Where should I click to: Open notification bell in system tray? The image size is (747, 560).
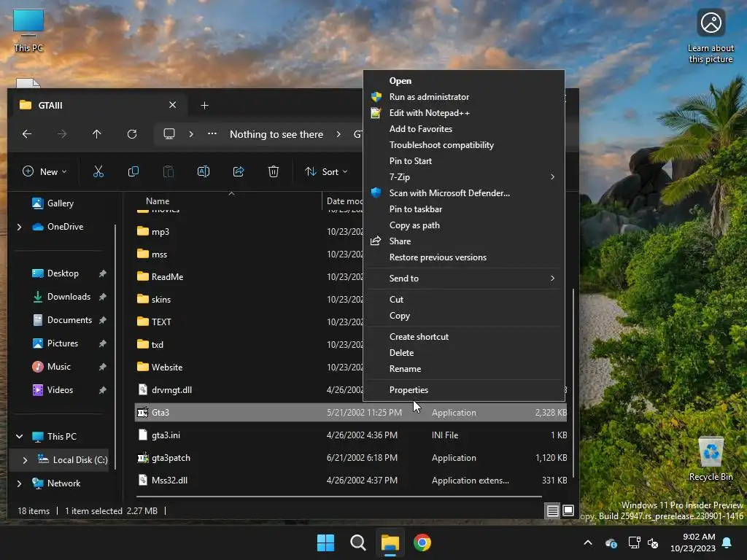(727, 542)
